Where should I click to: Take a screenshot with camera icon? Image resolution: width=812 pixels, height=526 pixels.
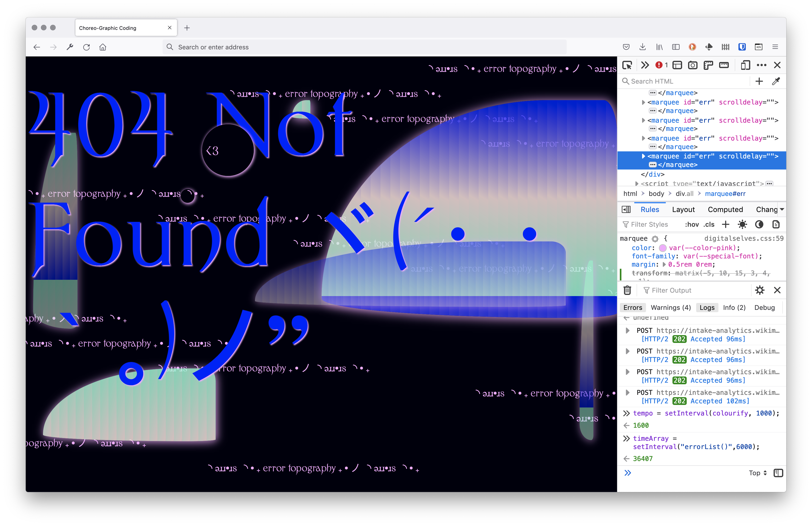[x=692, y=65]
